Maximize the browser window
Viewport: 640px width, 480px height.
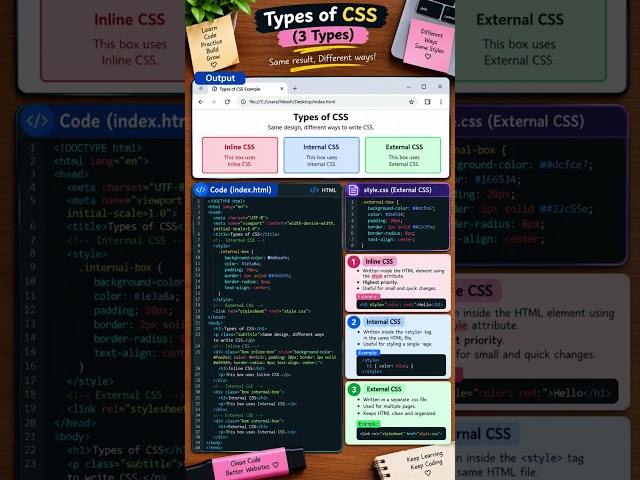coord(424,87)
